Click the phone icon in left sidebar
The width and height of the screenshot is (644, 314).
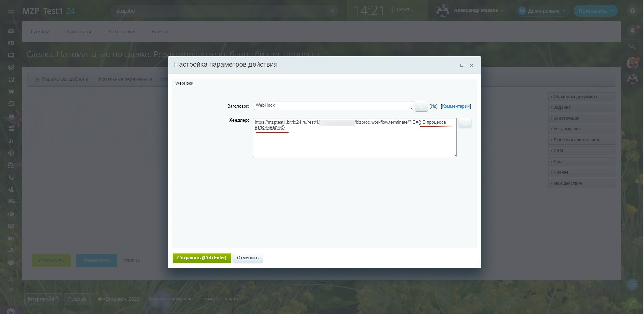click(x=11, y=177)
